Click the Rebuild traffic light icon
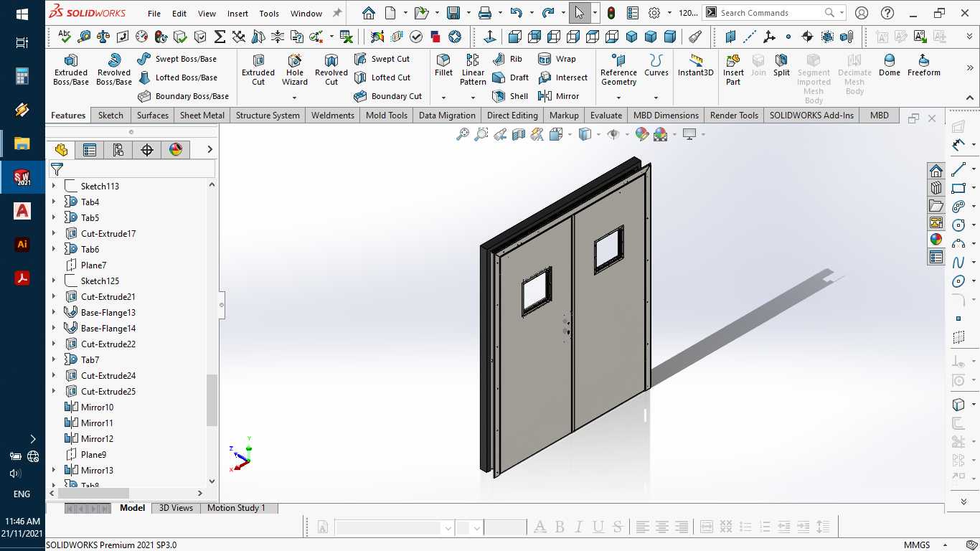Screen dimensions: 980x551 click(x=611, y=13)
